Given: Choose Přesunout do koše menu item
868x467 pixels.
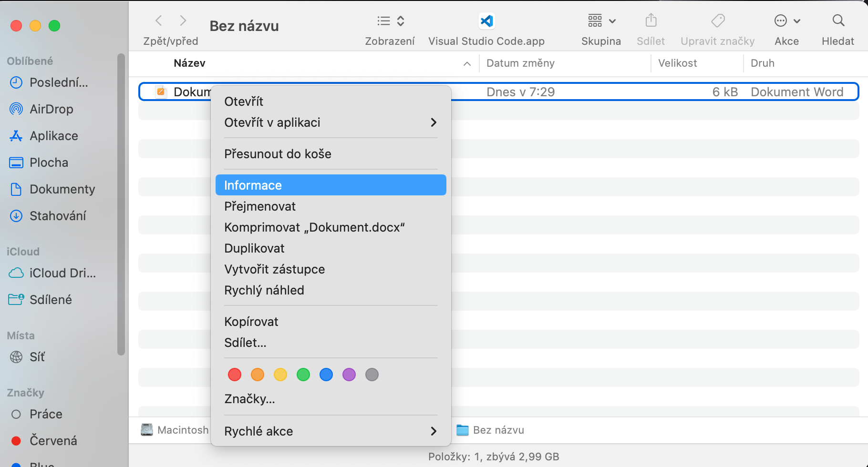Looking at the screenshot, I should pos(278,154).
